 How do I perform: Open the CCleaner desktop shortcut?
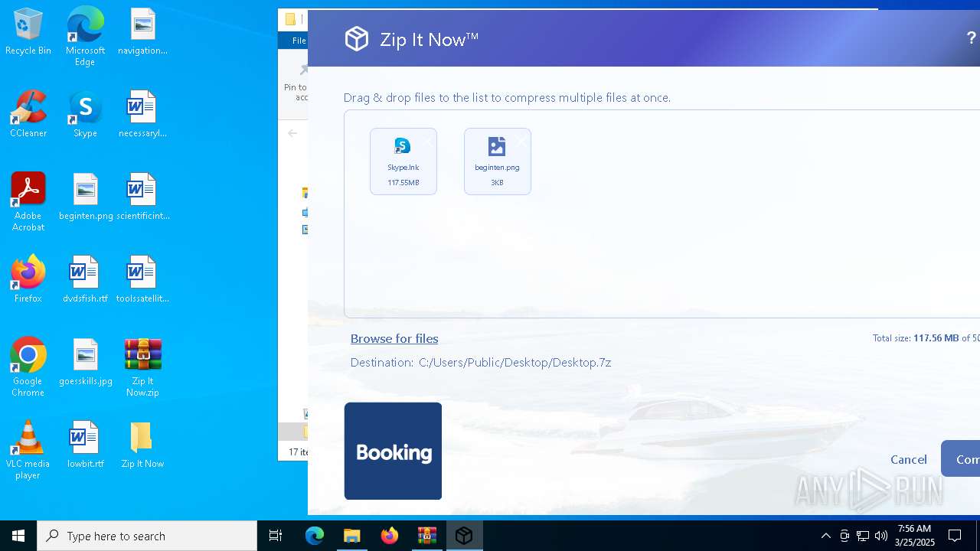(28, 114)
